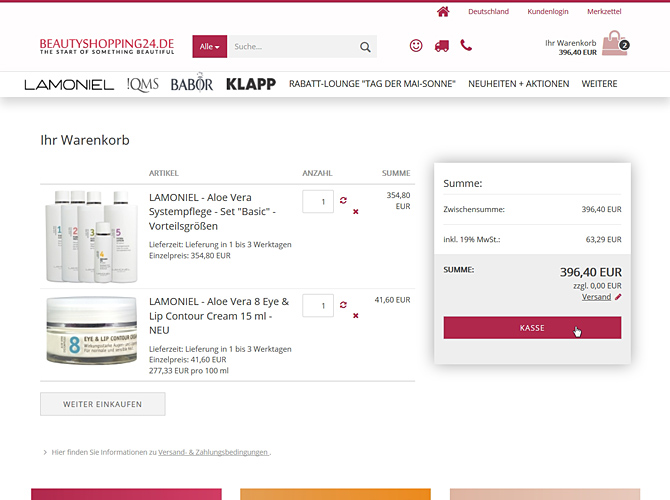Open Versand- & Zahlungsbedingungen link
Viewport: 670px width, 500px height.
(x=213, y=452)
